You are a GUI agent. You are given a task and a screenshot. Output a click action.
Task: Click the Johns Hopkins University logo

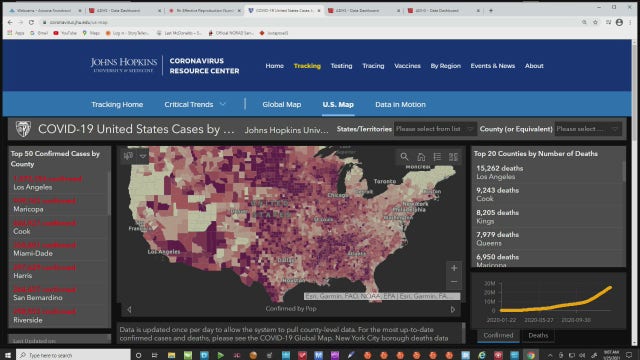point(124,65)
